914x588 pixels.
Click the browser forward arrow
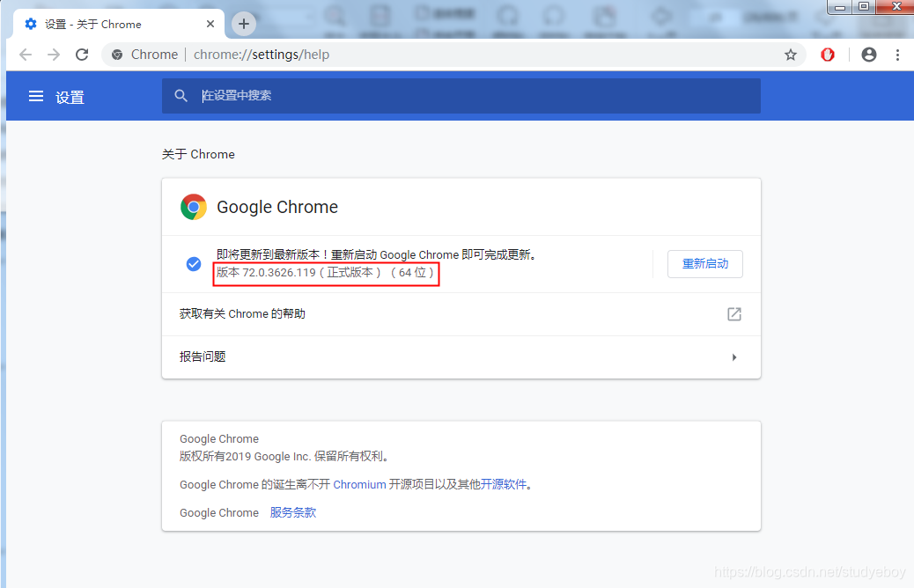54,55
